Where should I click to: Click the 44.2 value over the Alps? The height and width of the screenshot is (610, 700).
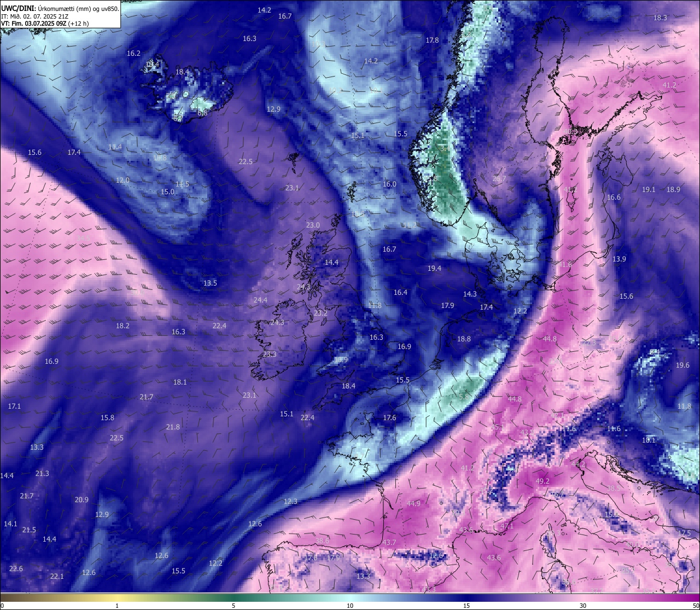click(578, 464)
